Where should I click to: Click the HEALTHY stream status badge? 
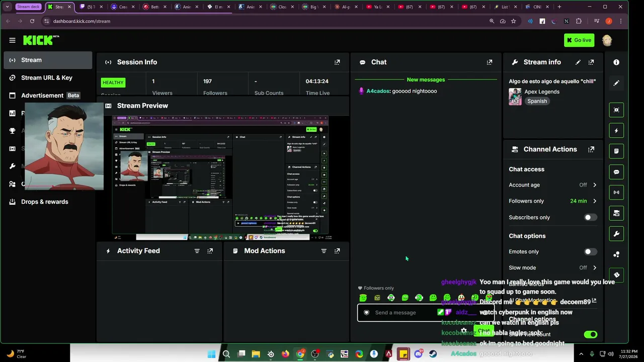[x=113, y=82]
